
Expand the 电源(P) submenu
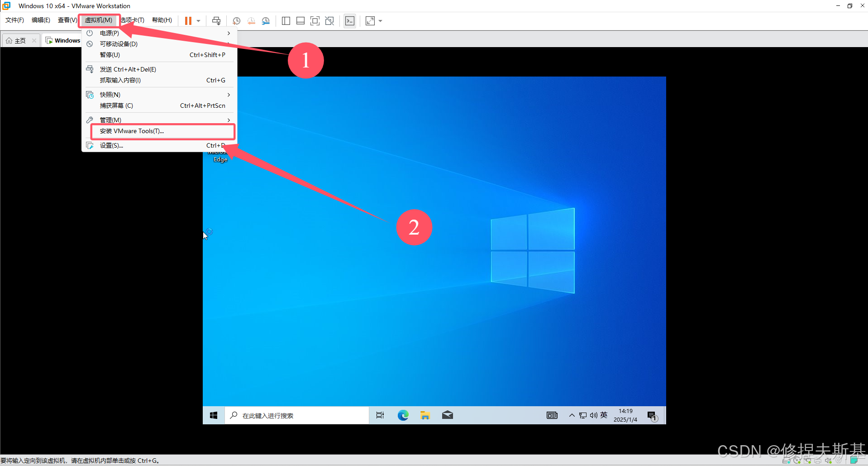(x=159, y=33)
